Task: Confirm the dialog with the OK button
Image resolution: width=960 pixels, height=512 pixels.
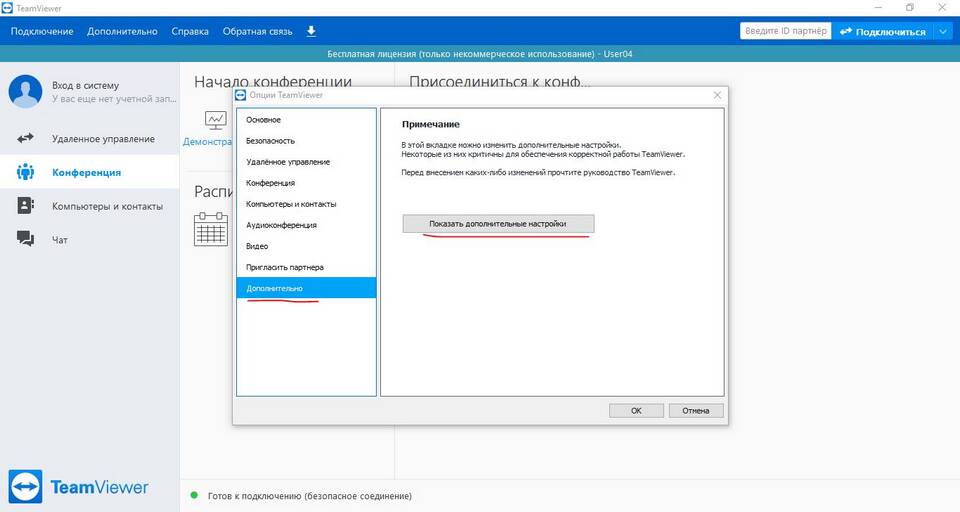Action: pyautogui.click(x=636, y=410)
